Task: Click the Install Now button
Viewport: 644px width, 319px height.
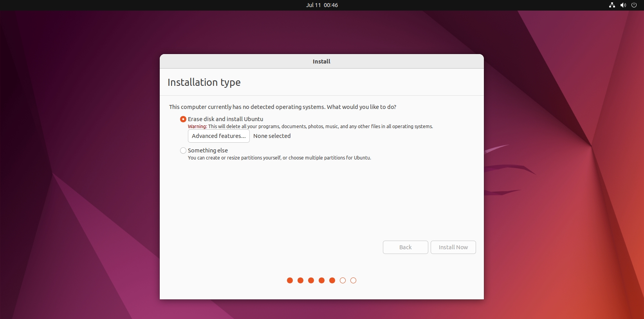Action: tap(453, 247)
